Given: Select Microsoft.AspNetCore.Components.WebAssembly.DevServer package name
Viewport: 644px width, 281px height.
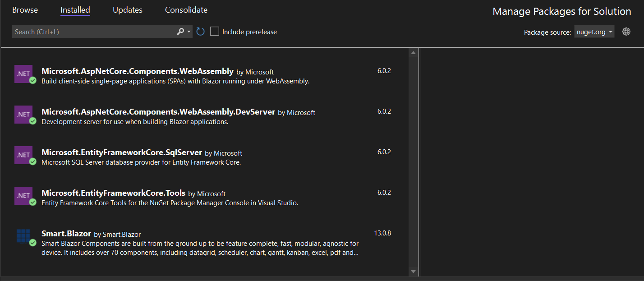Looking at the screenshot, I should coord(158,112).
